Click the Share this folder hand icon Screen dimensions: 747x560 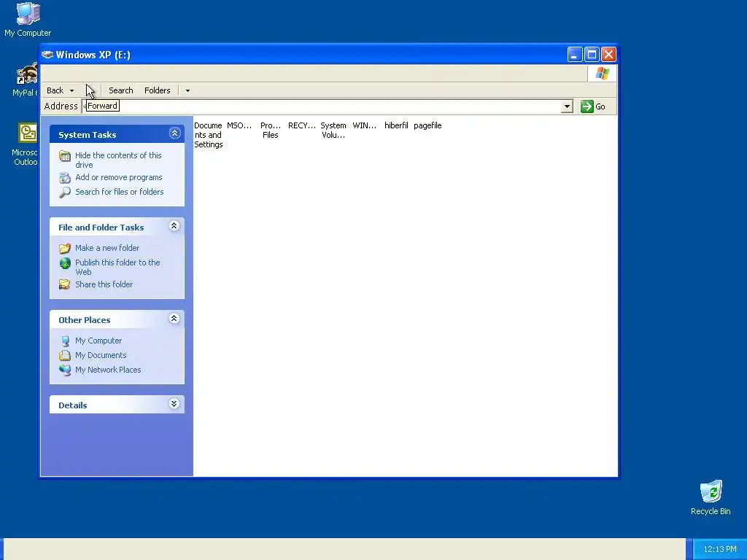point(65,284)
